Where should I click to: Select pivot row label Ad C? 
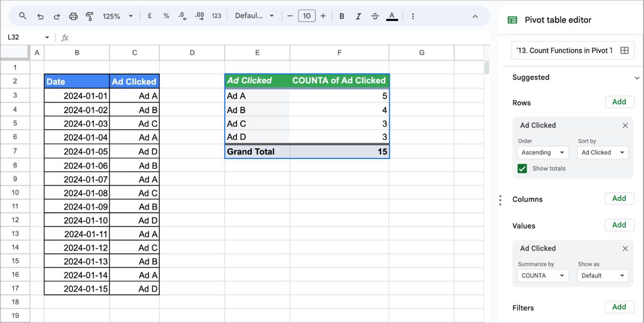[x=257, y=124]
